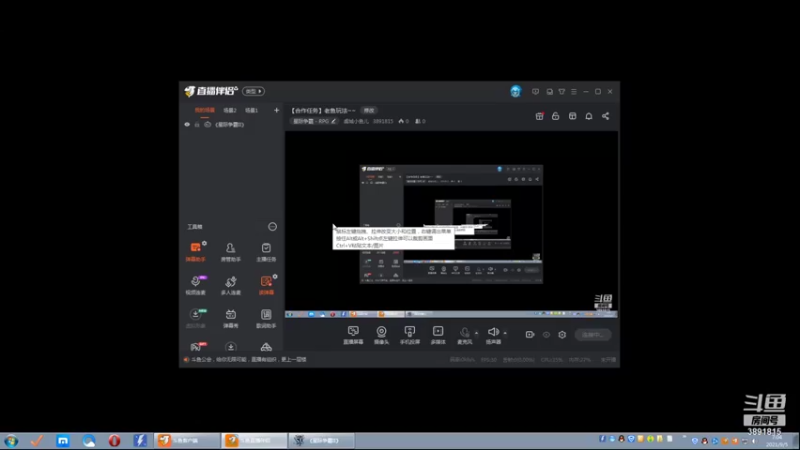Viewport: 800px width, 450px height.
Task: Add a new scene with plus button
Action: pyautogui.click(x=277, y=110)
